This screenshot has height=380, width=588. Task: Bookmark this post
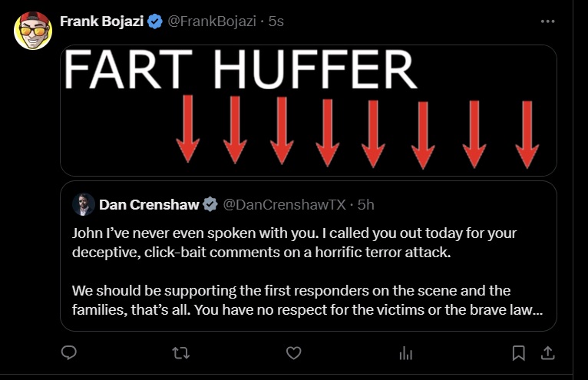point(518,352)
